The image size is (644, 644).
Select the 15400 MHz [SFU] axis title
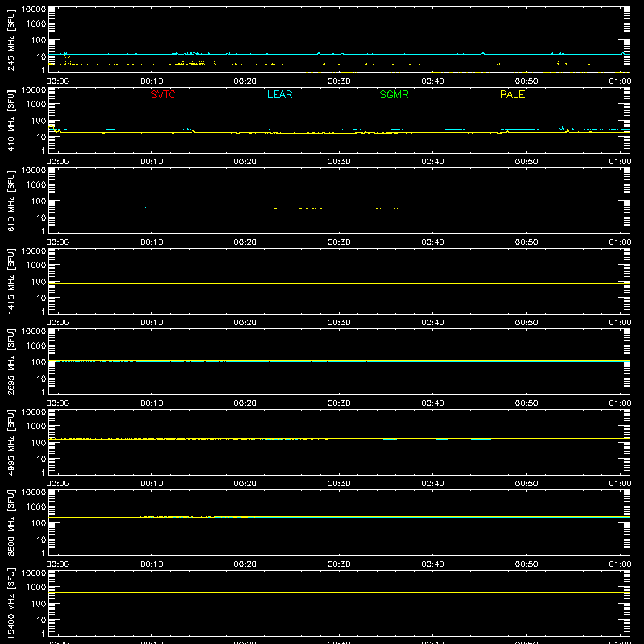(x=10, y=603)
